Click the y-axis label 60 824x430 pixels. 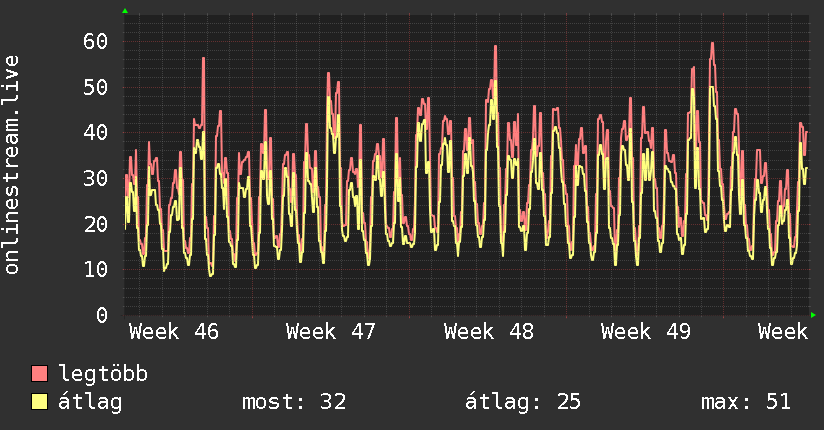point(95,41)
